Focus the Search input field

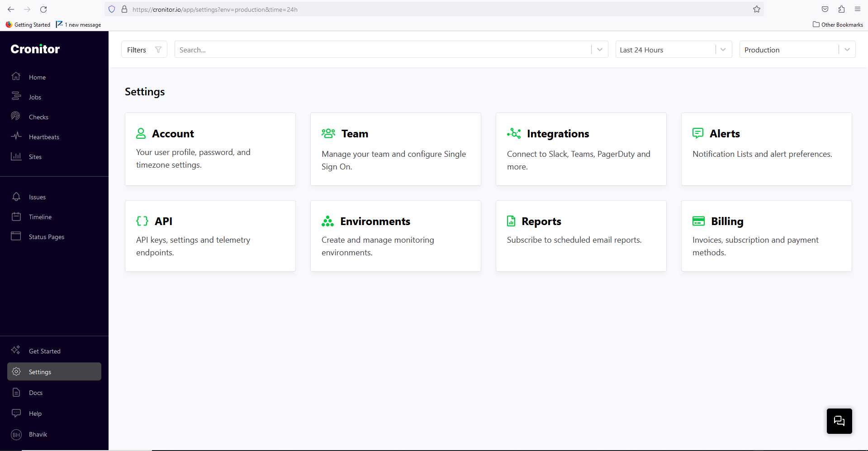(x=383, y=50)
